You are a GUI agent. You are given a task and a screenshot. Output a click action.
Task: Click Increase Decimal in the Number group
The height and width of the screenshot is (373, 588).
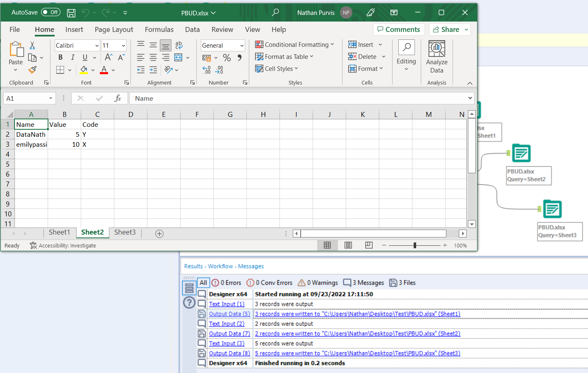point(206,70)
